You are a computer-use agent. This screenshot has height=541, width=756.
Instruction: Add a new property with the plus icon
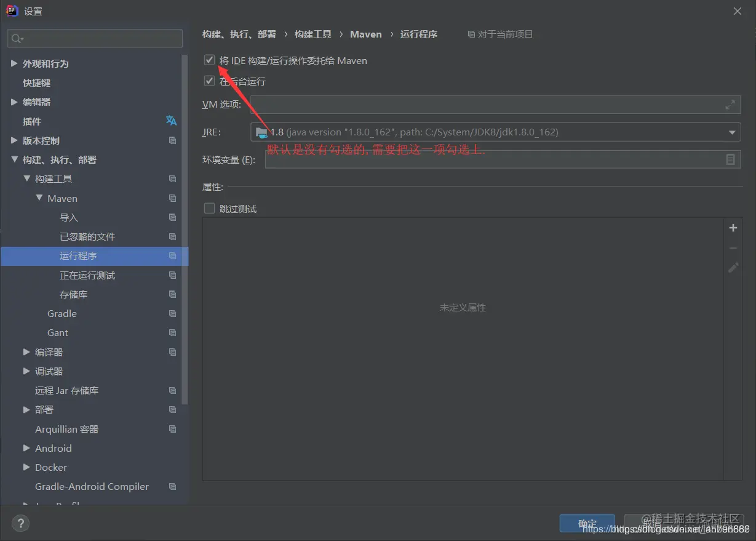point(733,228)
